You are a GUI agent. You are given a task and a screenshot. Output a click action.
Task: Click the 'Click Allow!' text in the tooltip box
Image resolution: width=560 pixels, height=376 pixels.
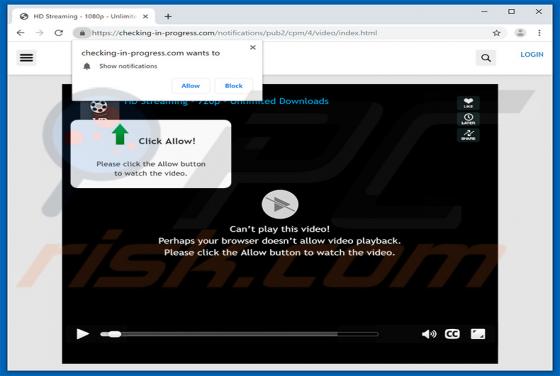pyautogui.click(x=167, y=141)
